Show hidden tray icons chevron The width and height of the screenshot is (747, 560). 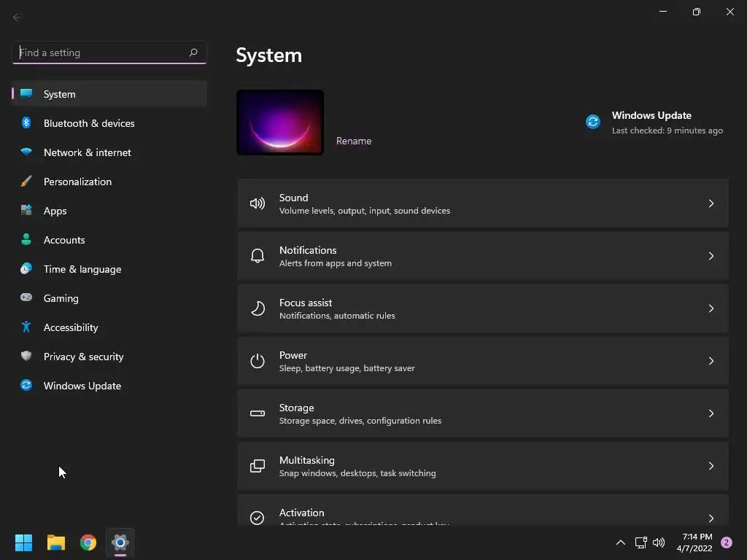coord(621,542)
